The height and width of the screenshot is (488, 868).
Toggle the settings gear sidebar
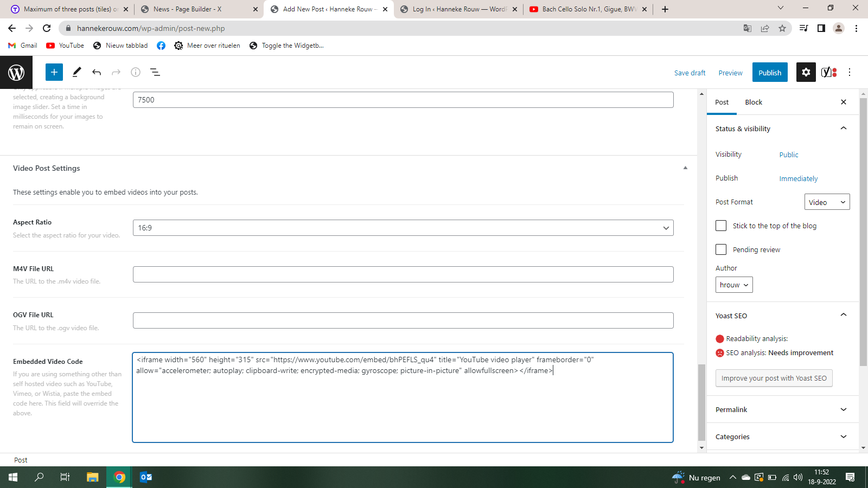[x=806, y=72]
